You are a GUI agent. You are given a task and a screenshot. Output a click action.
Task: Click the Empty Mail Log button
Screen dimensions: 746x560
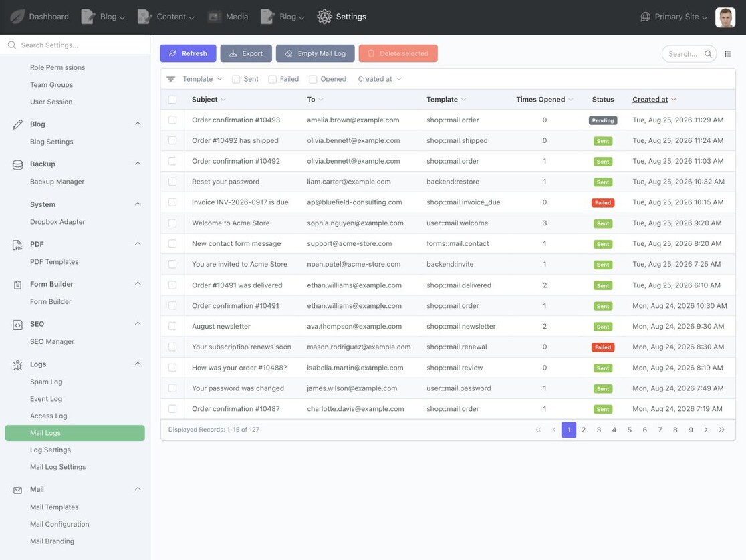(x=315, y=53)
